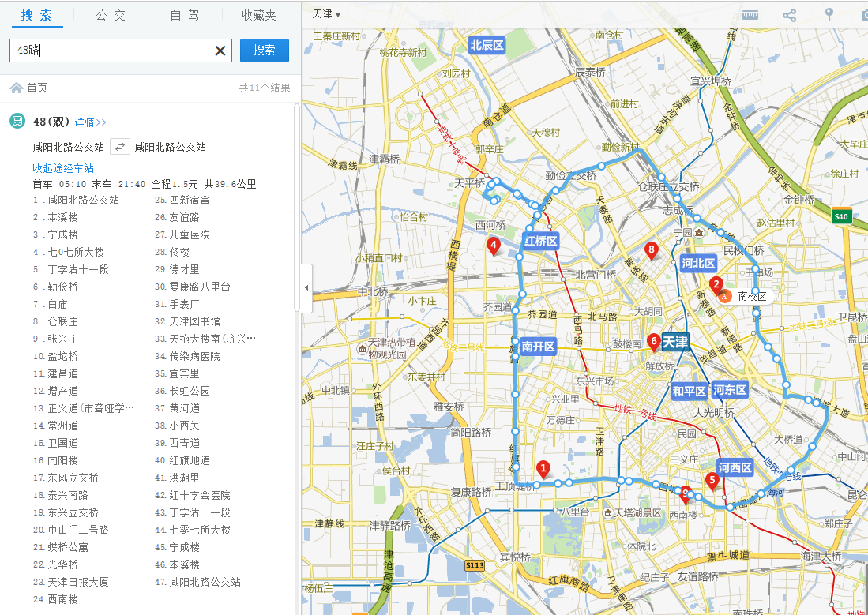This screenshot has width=868, height=615.
Task: Select stop 23. 天津日报大厦
Action: [x=71, y=582]
